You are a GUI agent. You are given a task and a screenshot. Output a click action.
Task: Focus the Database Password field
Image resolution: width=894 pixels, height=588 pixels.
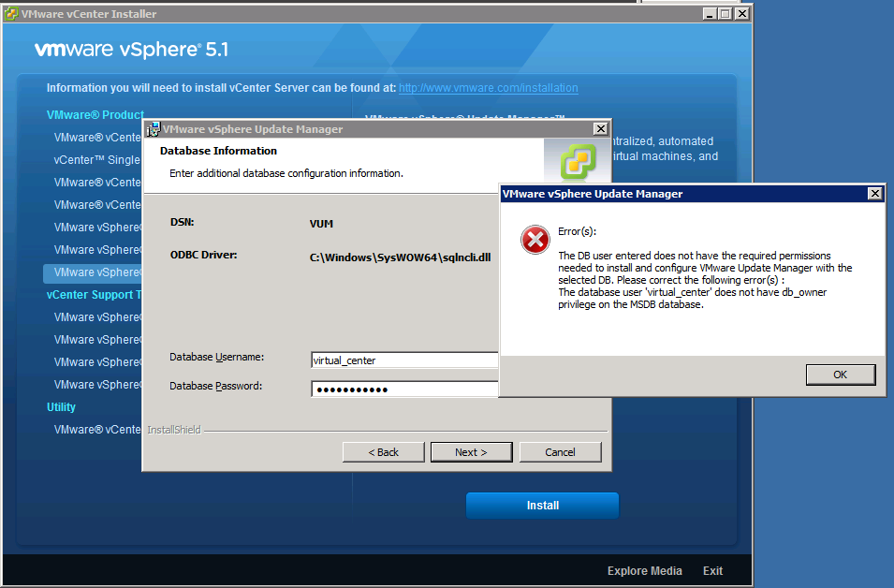(404, 389)
